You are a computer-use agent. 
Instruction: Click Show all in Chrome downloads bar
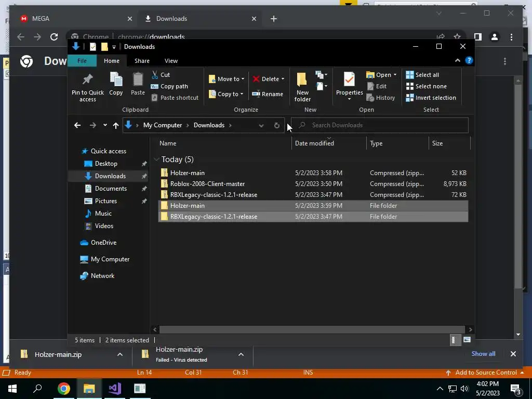[483, 353]
